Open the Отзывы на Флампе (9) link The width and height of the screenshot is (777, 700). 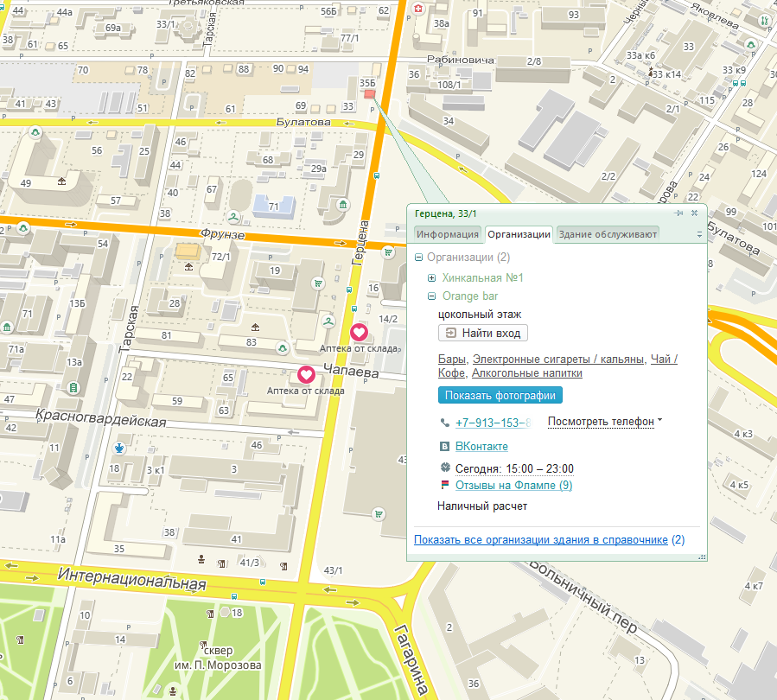click(x=513, y=486)
